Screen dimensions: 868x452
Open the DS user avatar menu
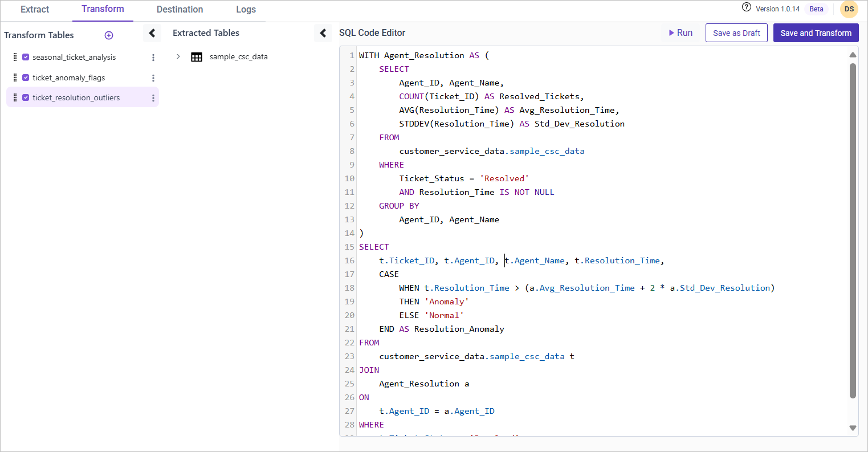tap(849, 9)
